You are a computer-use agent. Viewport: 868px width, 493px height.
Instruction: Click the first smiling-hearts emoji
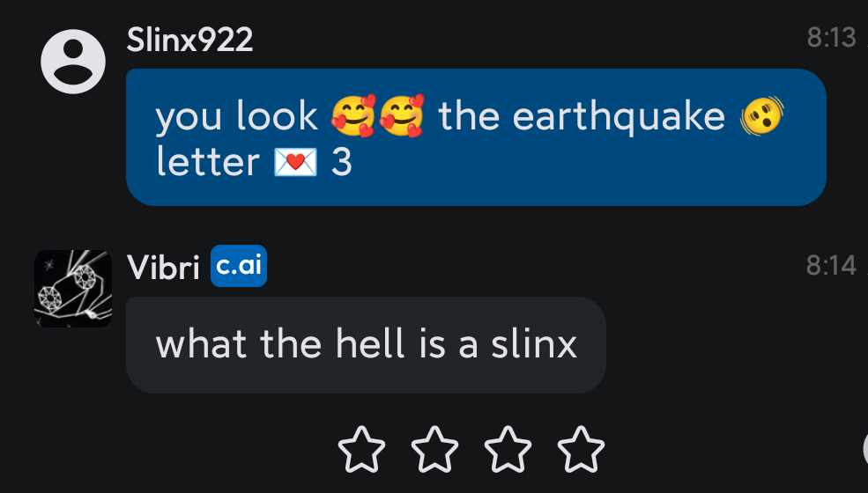pos(353,115)
